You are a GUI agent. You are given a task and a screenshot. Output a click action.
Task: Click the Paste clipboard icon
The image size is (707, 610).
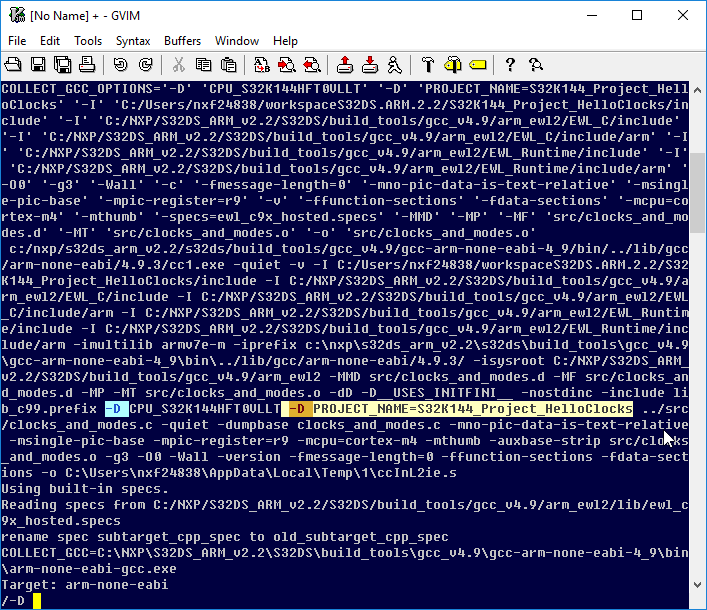[x=229, y=65]
